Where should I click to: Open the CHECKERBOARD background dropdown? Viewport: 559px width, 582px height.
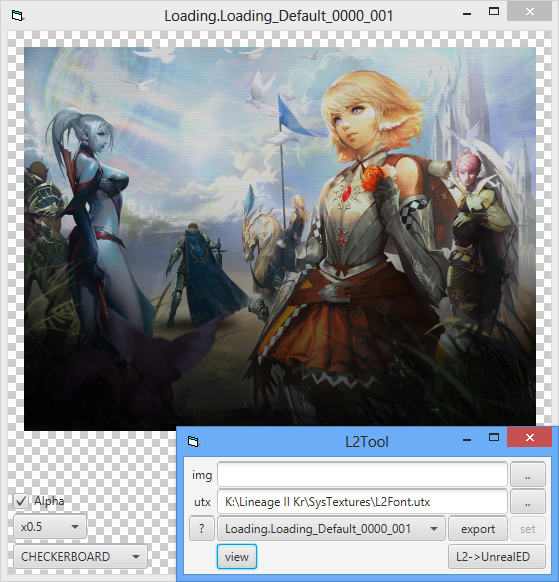coord(80,557)
